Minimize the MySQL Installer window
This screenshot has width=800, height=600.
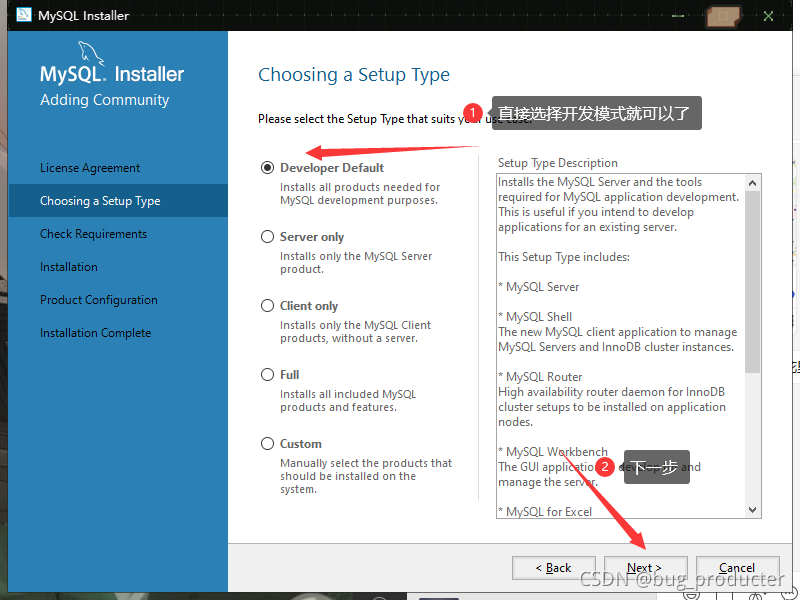[678, 16]
